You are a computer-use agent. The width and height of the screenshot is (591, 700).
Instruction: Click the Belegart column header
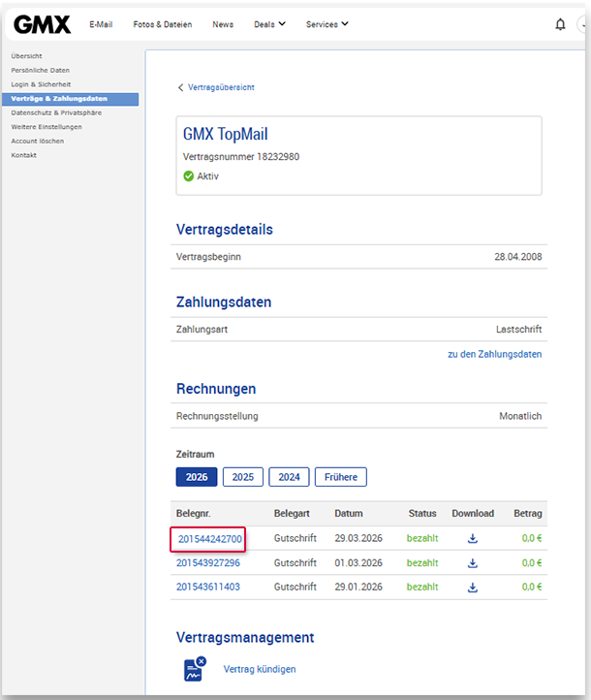[292, 514]
